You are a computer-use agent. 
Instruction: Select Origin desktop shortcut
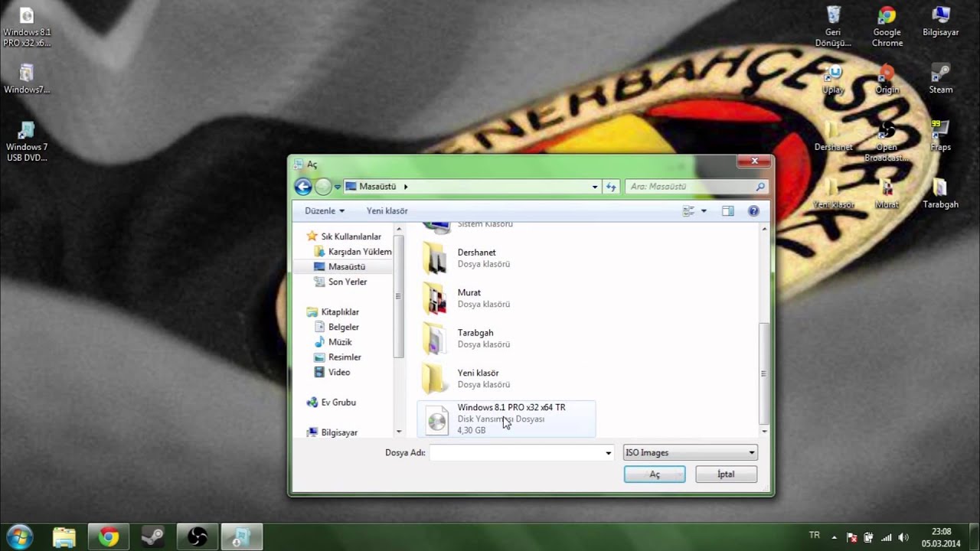click(887, 79)
